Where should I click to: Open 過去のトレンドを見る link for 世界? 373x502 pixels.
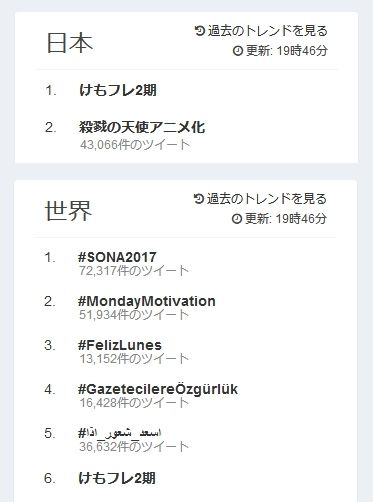[266, 199]
